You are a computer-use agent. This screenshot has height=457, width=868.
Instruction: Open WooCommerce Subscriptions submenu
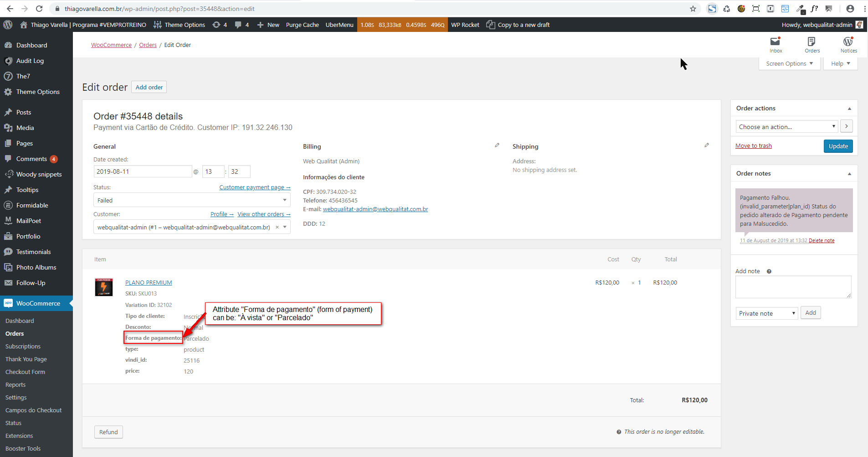23,347
